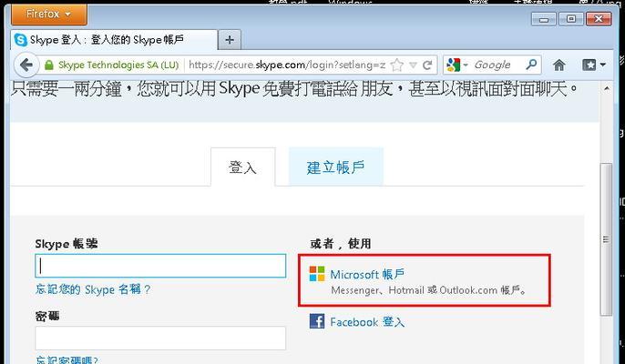Open the Firefox application menu button
The height and width of the screenshot is (364, 625).
click(49, 15)
